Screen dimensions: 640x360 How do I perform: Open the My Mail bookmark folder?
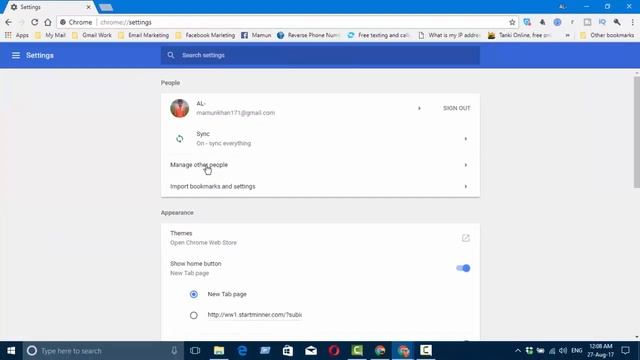50,36
